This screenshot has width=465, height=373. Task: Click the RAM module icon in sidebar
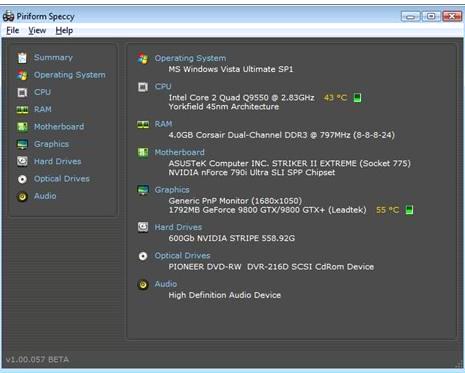pyautogui.click(x=22, y=110)
